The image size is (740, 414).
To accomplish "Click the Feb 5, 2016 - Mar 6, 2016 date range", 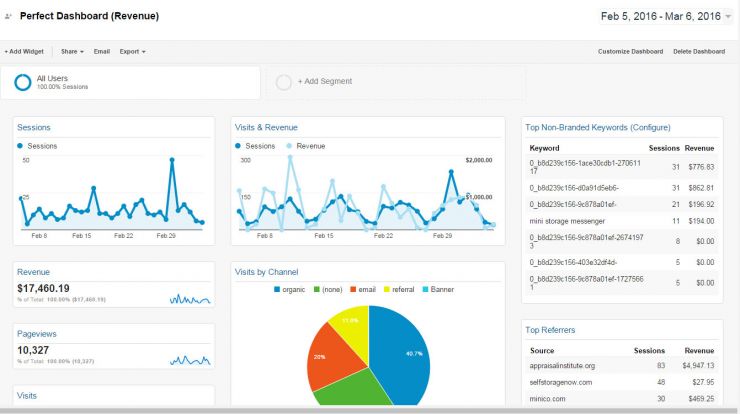I will [x=660, y=16].
